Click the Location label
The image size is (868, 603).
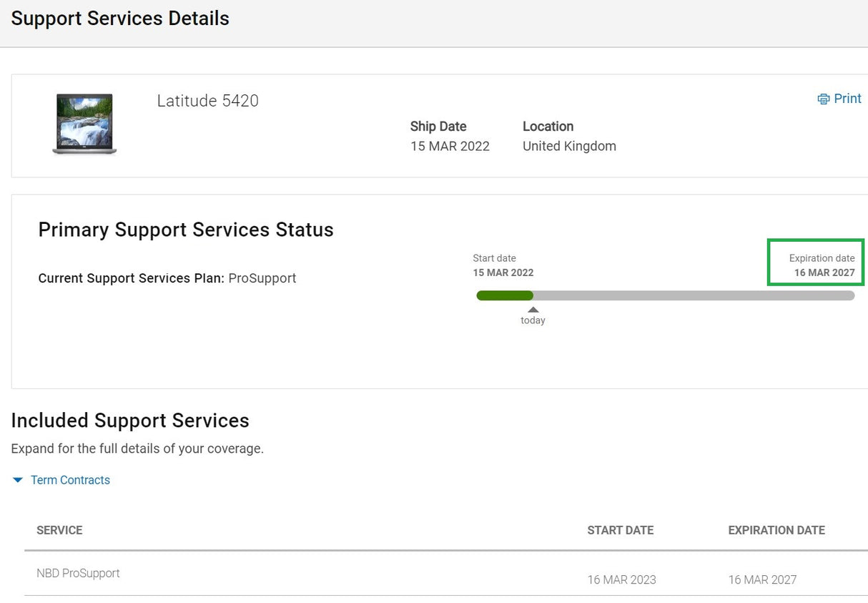[548, 127]
